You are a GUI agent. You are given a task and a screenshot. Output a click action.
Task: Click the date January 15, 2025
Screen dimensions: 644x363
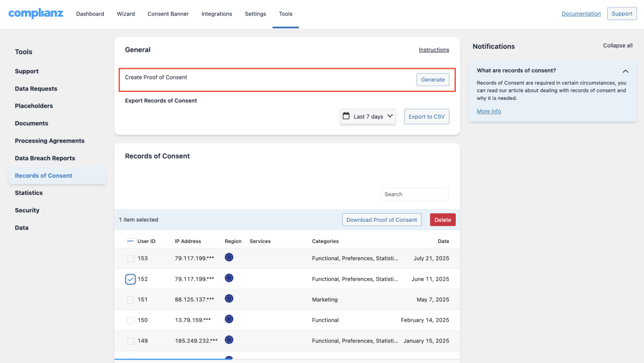click(426, 341)
